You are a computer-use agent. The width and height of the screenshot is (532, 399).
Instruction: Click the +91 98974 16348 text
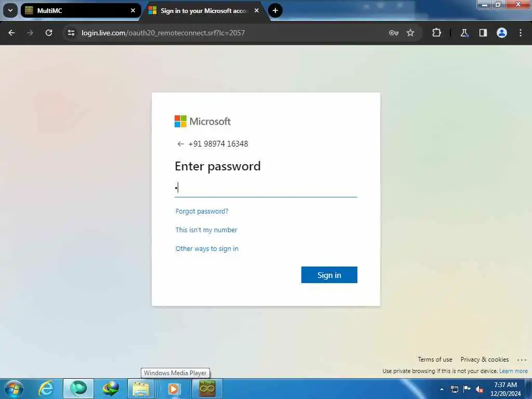(218, 144)
